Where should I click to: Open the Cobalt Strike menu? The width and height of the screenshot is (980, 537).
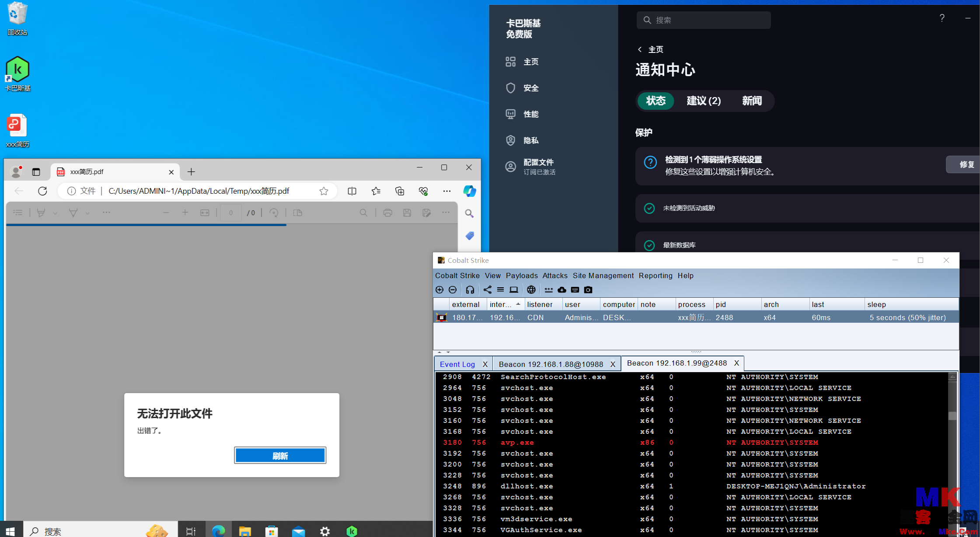click(x=457, y=275)
